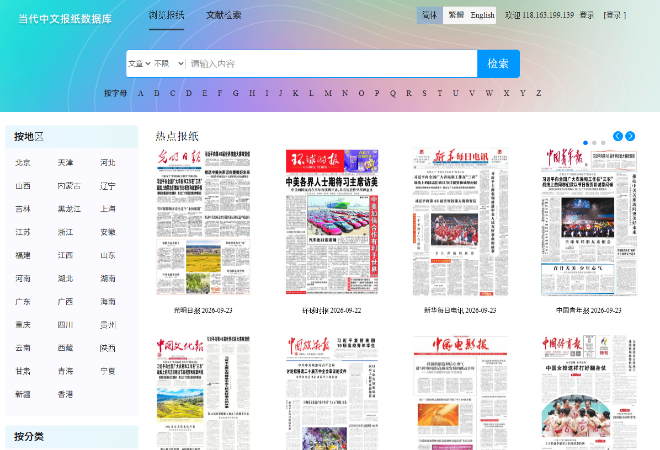Select region 浙江
This screenshot has height=450, width=660.
65,232
